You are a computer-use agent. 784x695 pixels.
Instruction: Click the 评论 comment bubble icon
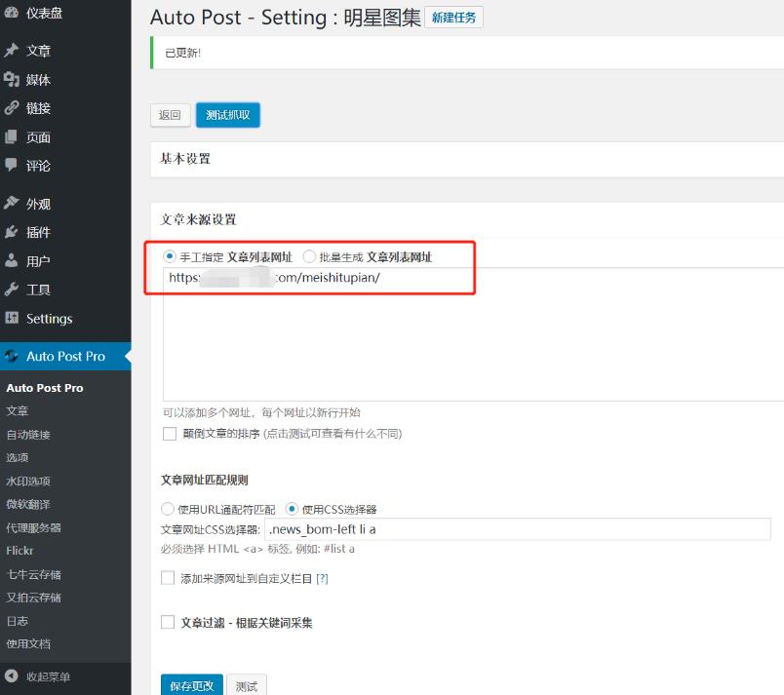click(x=12, y=166)
